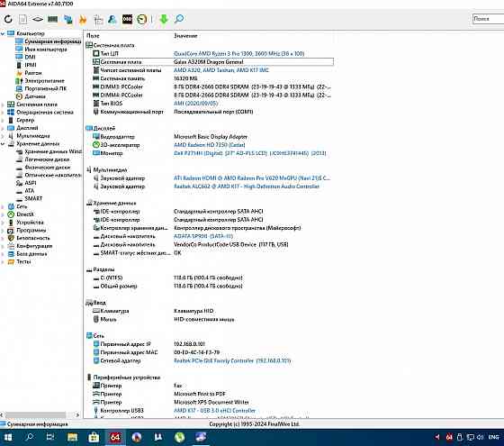Open the AMI BIOS type link
Viewport: 504px width, 446px height.
(196, 104)
